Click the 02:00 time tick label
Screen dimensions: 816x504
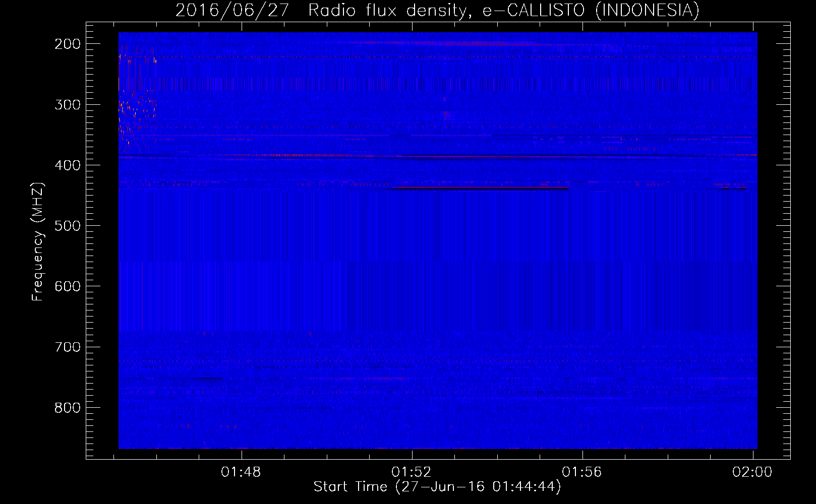click(752, 472)
